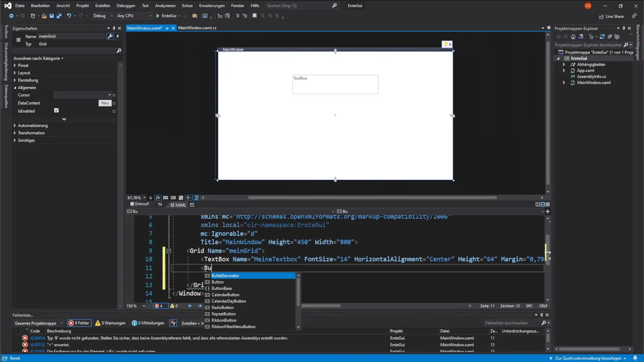Click the Name field containing meinGrid

click(71, 36)
